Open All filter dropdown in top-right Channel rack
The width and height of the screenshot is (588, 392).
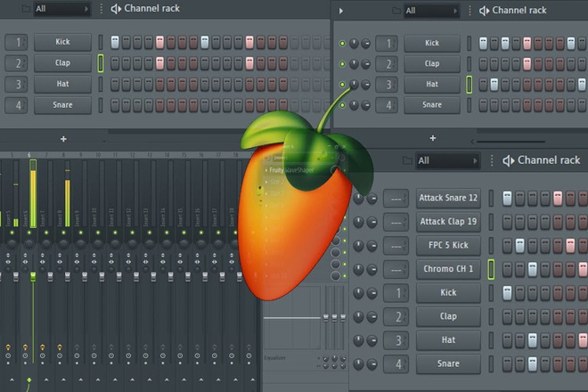pos(431,11)
